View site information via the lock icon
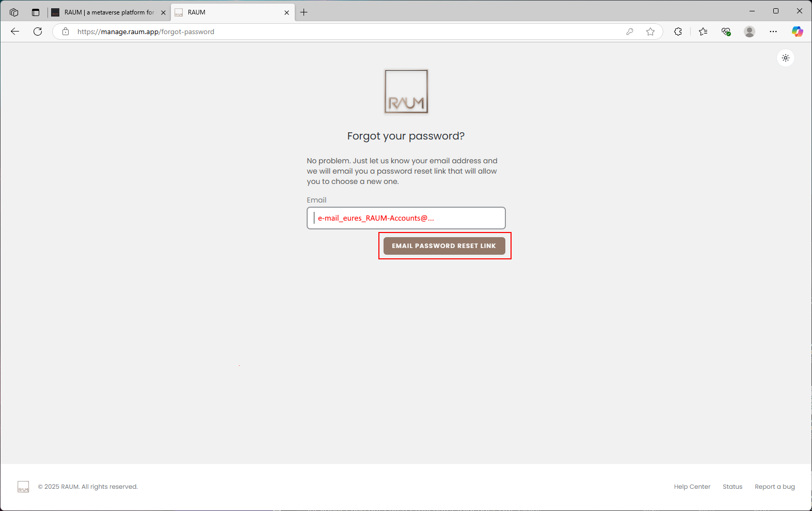The image size is (812, 511). point(66,32)
